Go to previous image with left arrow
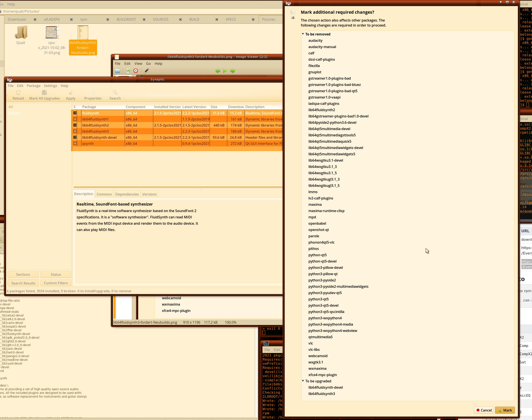Viewport: 532px width, 420px height. point(217,71)
